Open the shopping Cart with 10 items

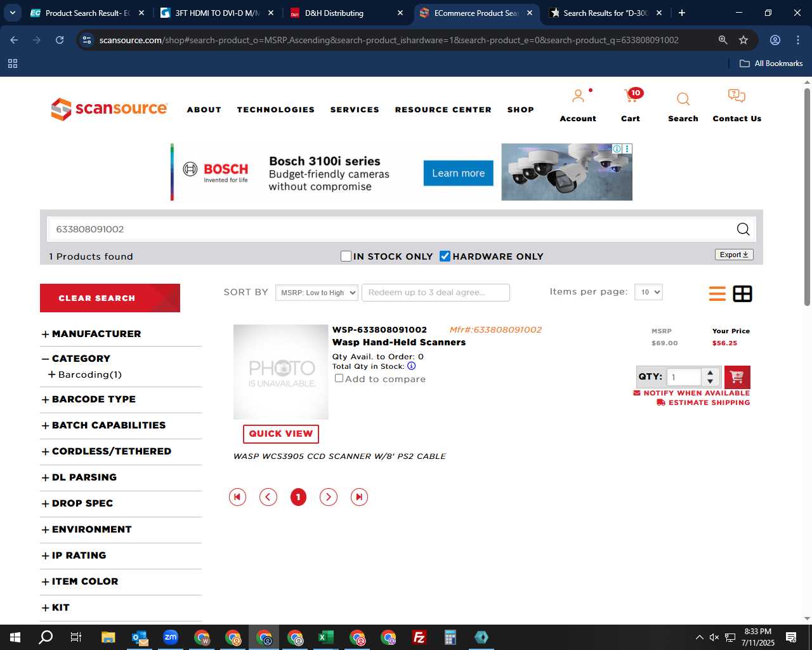[632, 96]
